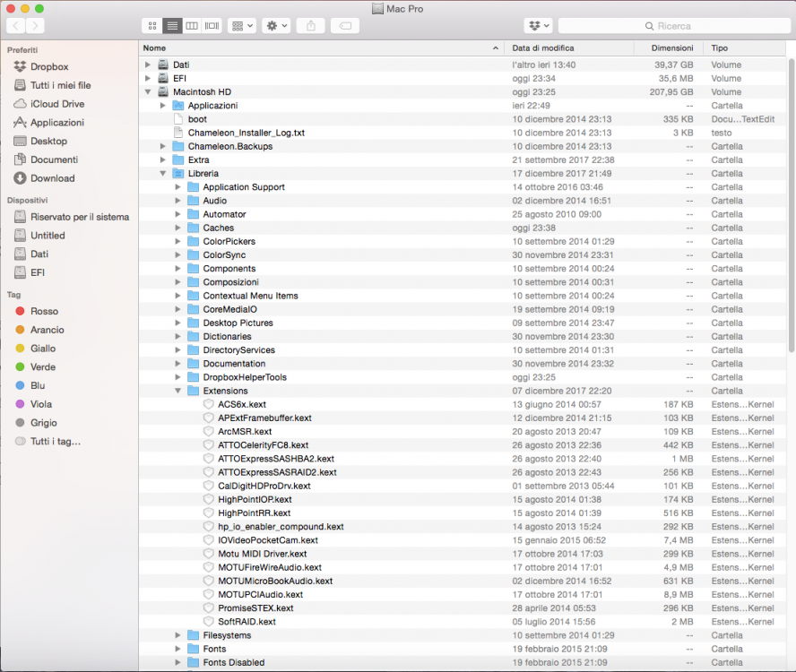Select the IOVideoPocketCam.kext icon

[208, 540]
